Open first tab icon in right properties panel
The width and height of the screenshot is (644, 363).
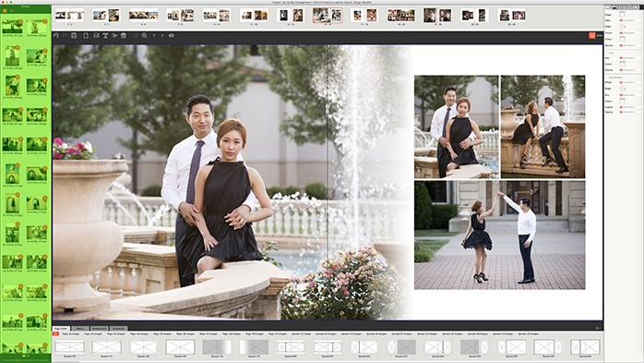click(x=607, y=7)
